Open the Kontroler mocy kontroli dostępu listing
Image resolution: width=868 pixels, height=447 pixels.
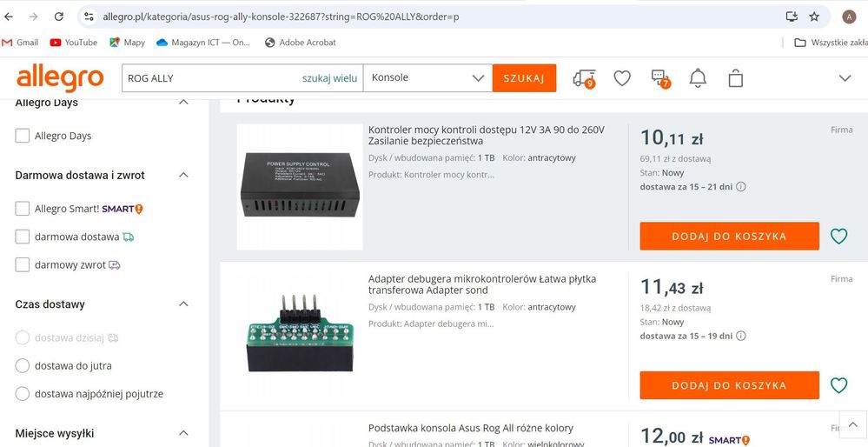click(487, 135)
